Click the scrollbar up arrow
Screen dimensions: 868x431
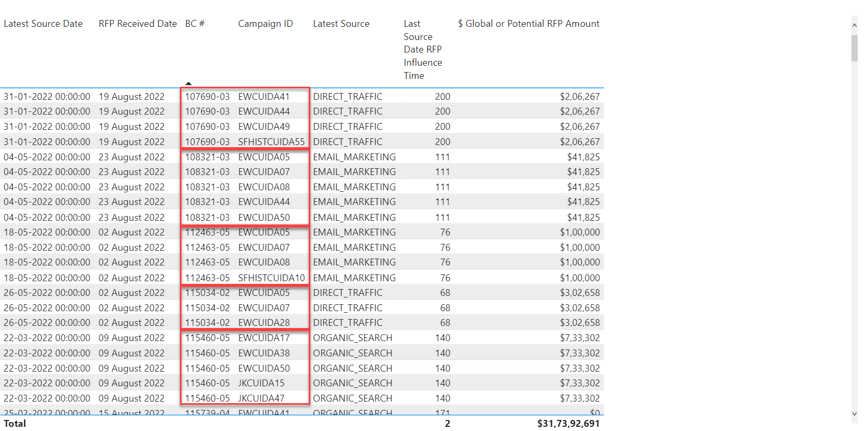coord(854,25)
